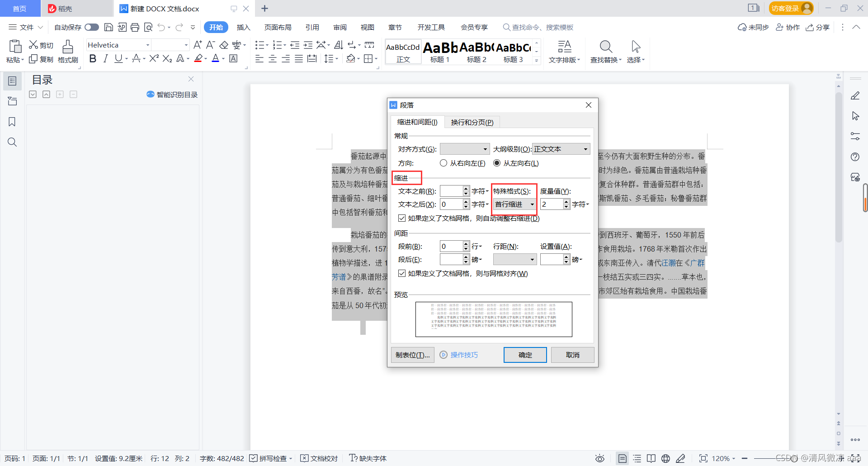Disable the 自动保存 toggle
The width and height of the screenshot is (868, 466).
coord(92,27)
